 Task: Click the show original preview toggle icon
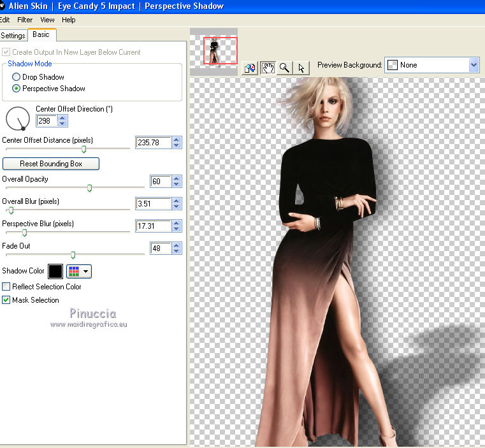pyautogui.click(x=250, y=68)
